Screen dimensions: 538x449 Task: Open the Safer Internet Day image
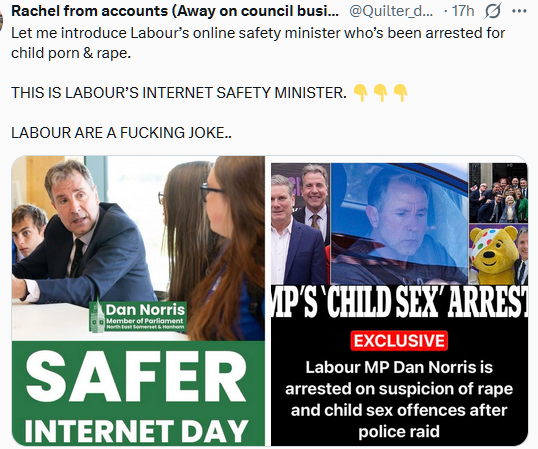(x=138, y=301)
